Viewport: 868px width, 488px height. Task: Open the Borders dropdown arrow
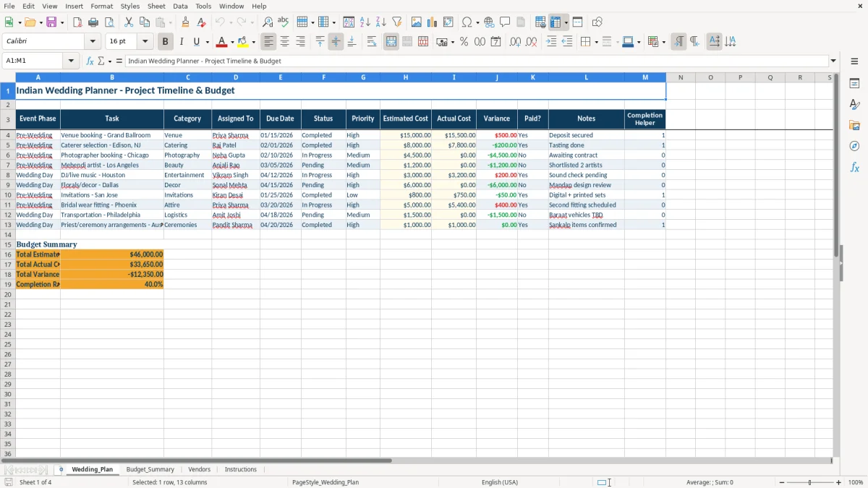[x=595, y=42]
